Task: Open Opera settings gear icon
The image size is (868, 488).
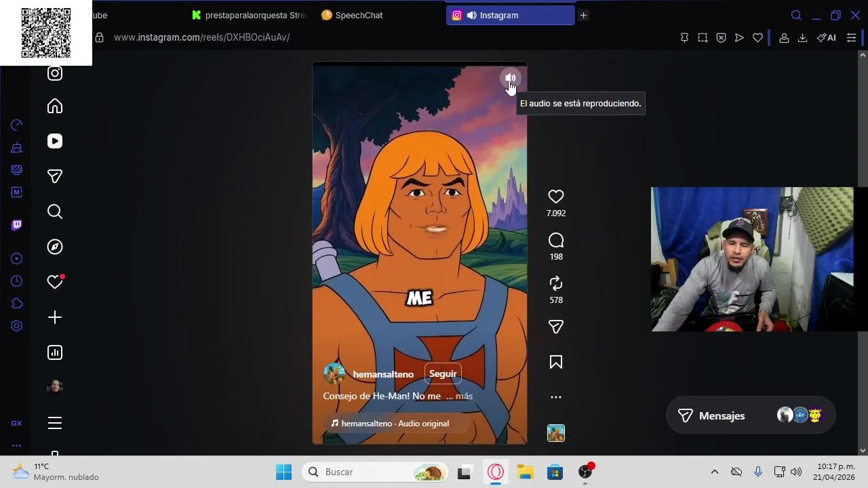Action: tap(17, 325)
